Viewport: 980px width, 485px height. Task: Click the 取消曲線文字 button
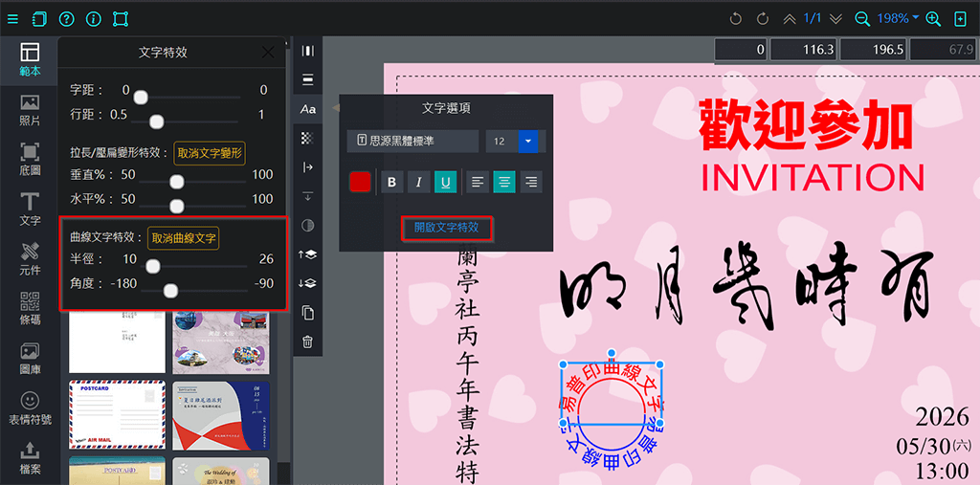pos(183,238)
